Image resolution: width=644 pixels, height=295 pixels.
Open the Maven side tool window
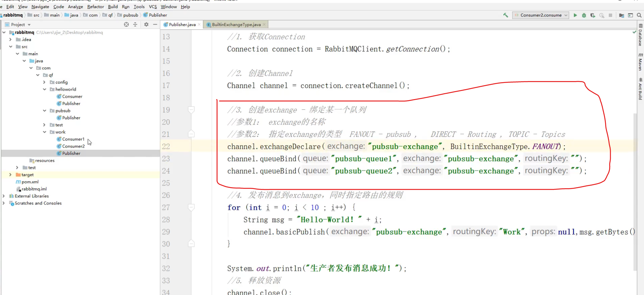coord(640,62)
